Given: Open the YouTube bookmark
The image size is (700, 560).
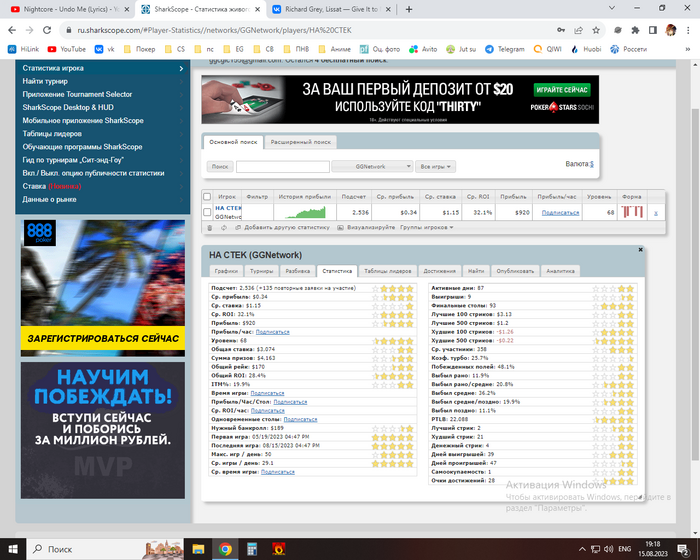Looking at the screenshot, I should pyautogui.click(x=67, y=49).
